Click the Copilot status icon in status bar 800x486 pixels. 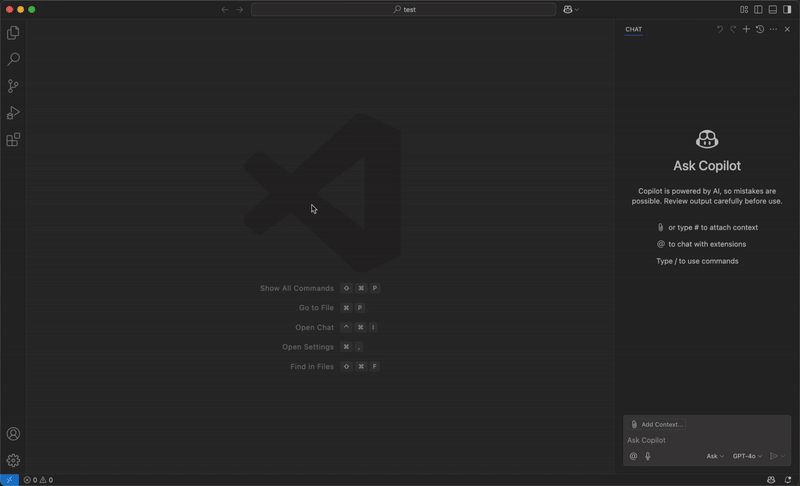pos(771,480)
